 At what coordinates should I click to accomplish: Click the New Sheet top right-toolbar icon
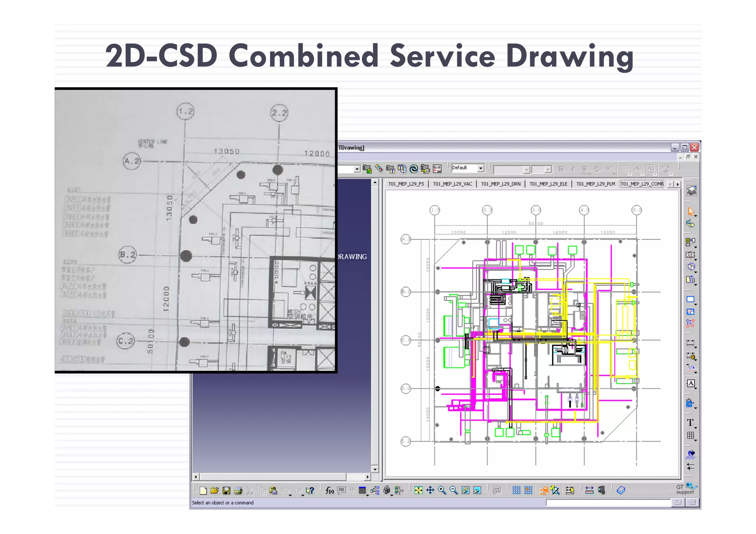(x=691, y=191)
